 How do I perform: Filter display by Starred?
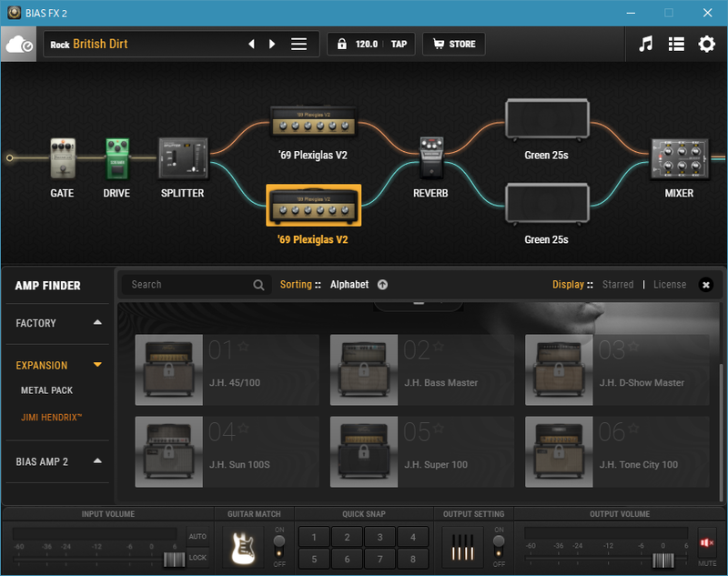(618, 285)
